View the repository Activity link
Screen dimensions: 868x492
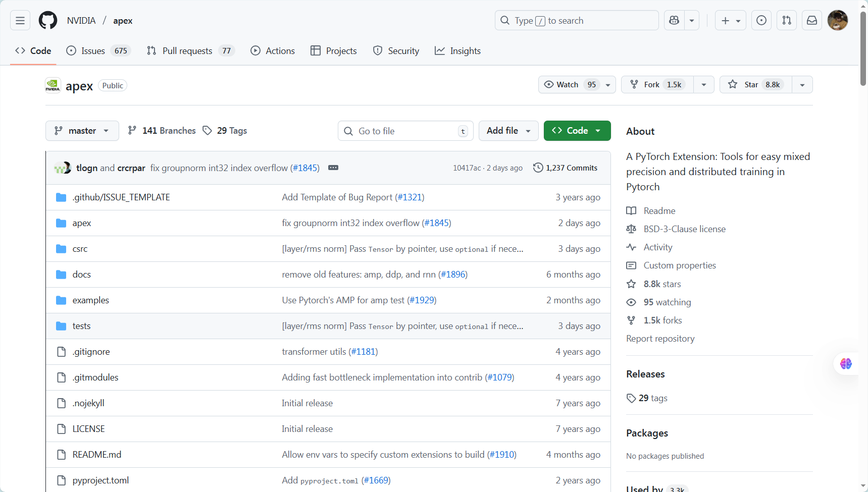point(649,247)
